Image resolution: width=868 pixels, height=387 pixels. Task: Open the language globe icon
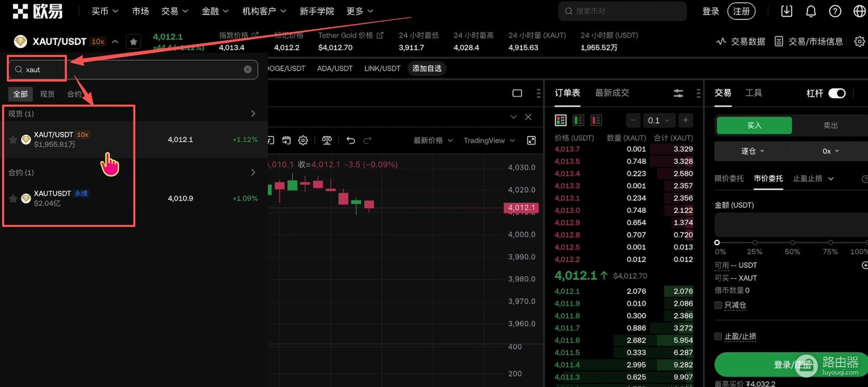[860, 11]
